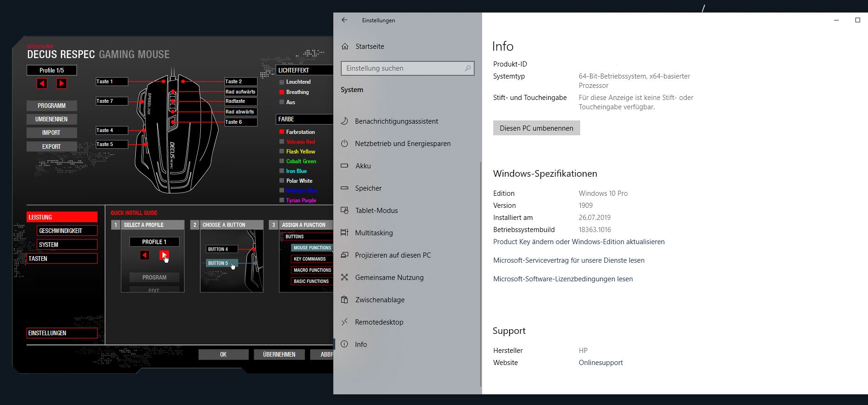Click Profile 1/5 label box
Image resolution: width=868 pixels, height=405 pixels.
click(52, 70)
